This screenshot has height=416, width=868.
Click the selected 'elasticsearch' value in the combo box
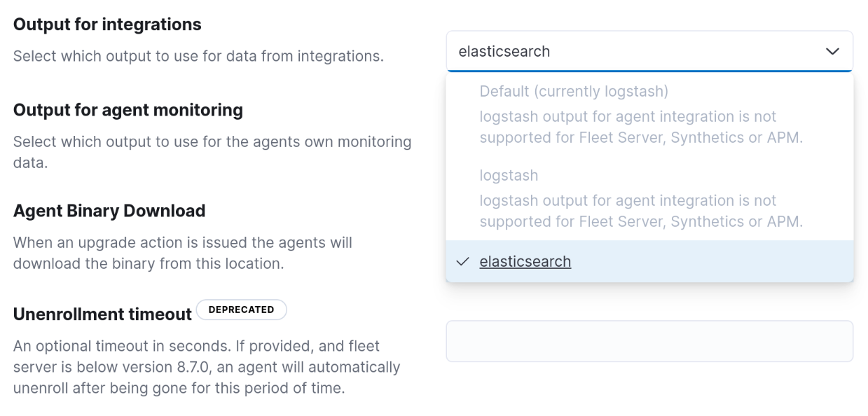point(504,52)
